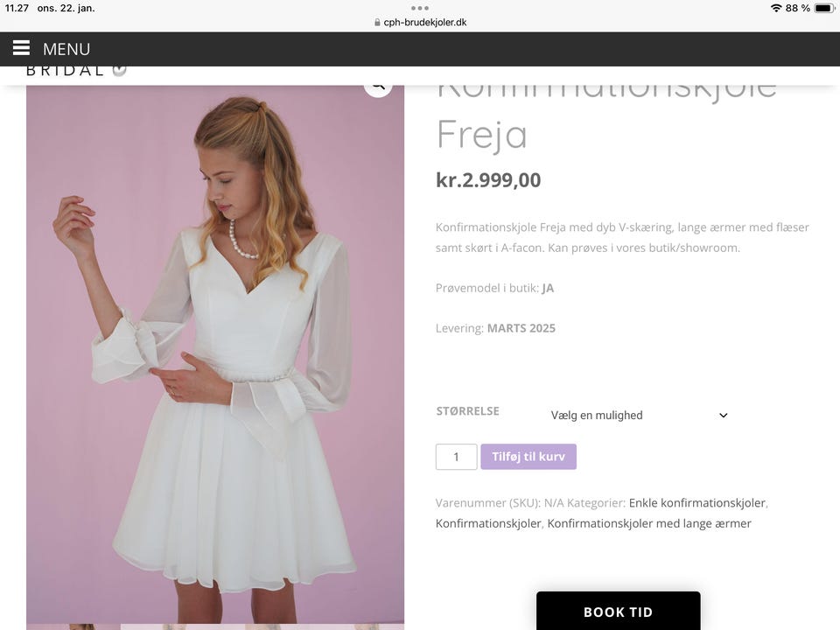Tap the battery status icon

[824, 8]
